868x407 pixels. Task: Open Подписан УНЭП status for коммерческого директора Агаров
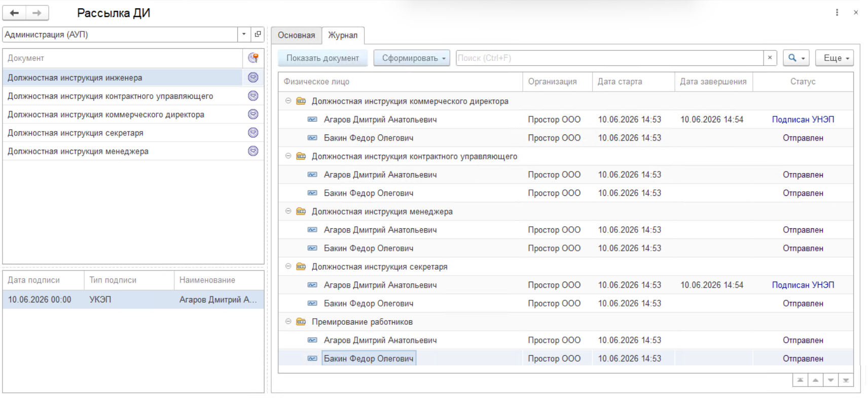(x=803, y=119)
